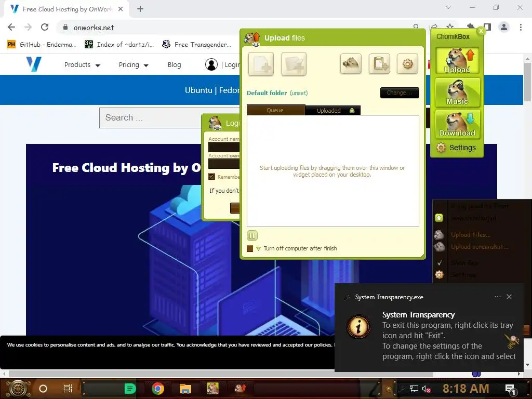Click the network tray icon
Viewport: 532px width, 399px height.
pos(414,389)
